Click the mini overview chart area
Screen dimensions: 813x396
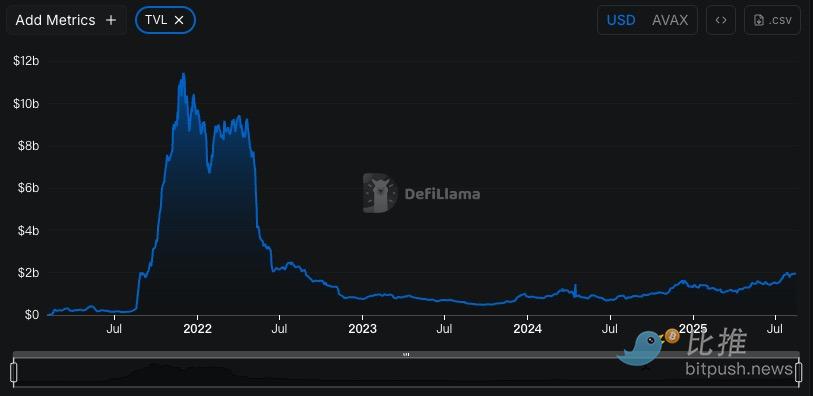pyautogui.click(x=406, y=372)
